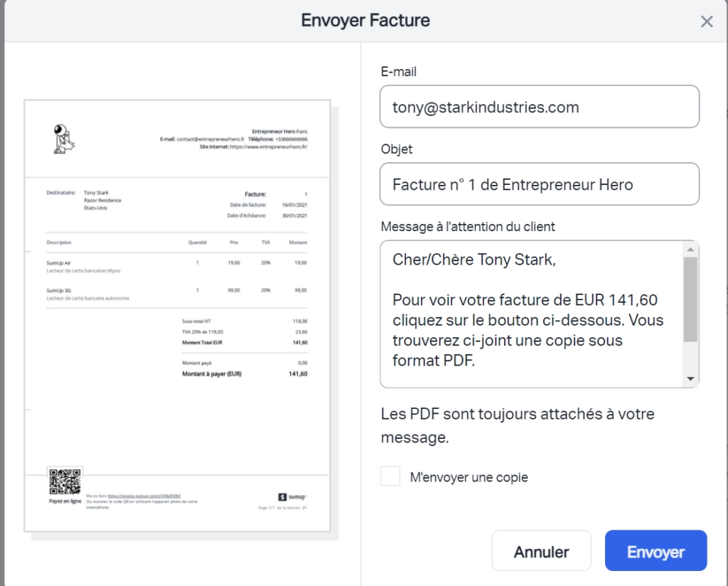The height and width of the screenshot is (586, 728).
Task: Click the astronaut logo on invoice preview
Action: (x=63, y=139)
